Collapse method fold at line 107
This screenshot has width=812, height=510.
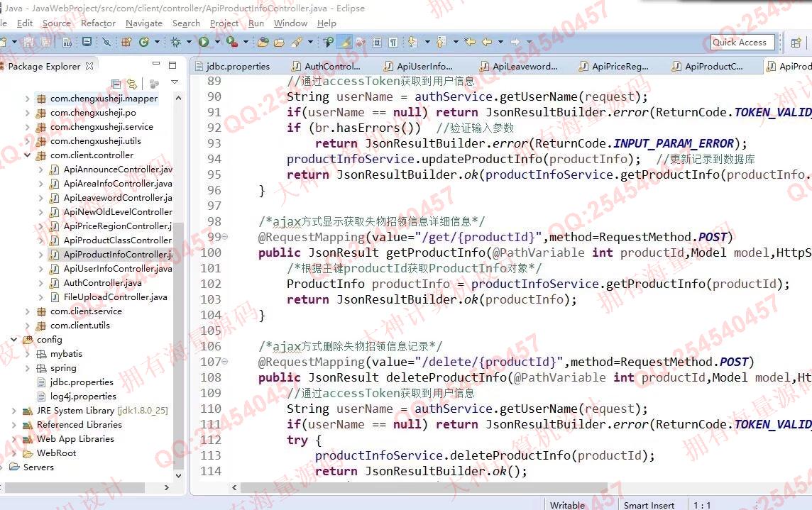225,362
